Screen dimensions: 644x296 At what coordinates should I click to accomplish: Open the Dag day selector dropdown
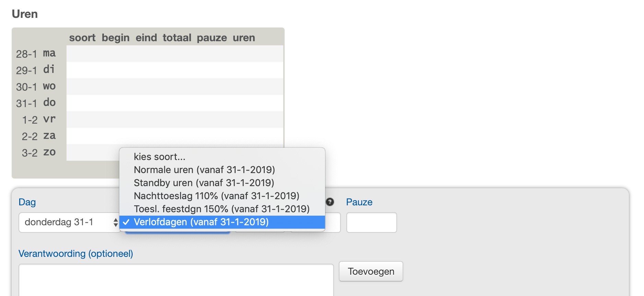point(69,223)
